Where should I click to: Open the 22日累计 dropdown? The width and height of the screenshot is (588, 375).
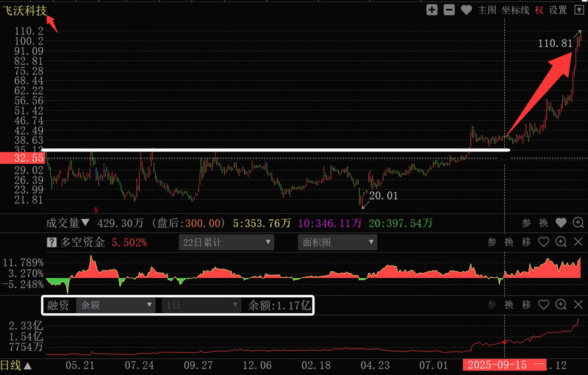226,242
